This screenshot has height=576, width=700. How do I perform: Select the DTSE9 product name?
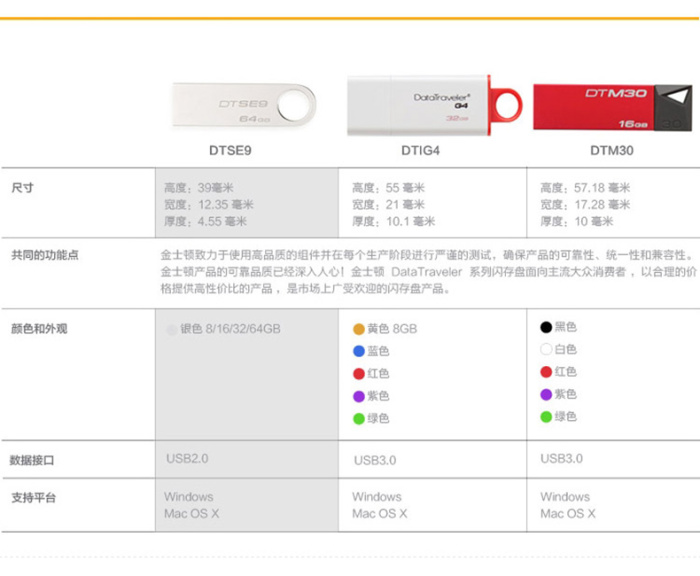point(230,150)
